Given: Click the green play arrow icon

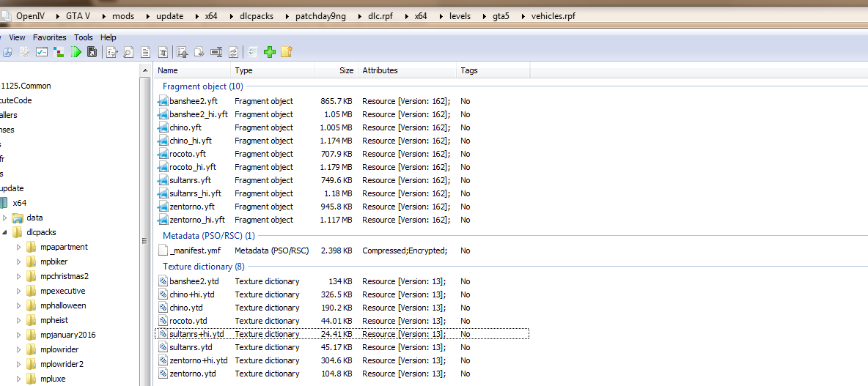Looking at the screenshot, I should [x=76, y=52].
